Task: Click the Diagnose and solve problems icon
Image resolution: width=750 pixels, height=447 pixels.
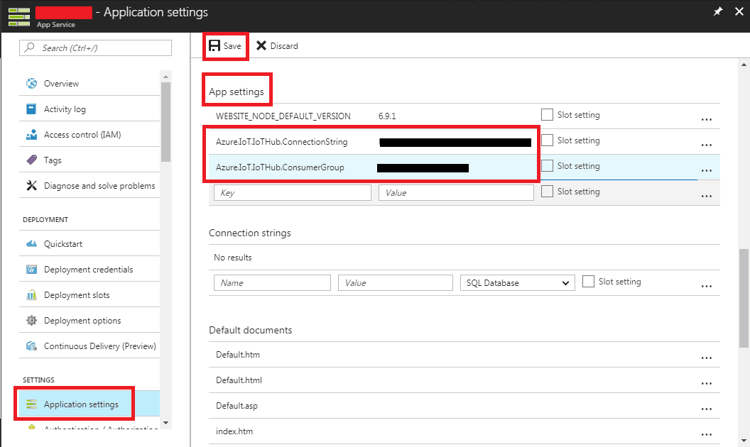Action: pos(32,185)
